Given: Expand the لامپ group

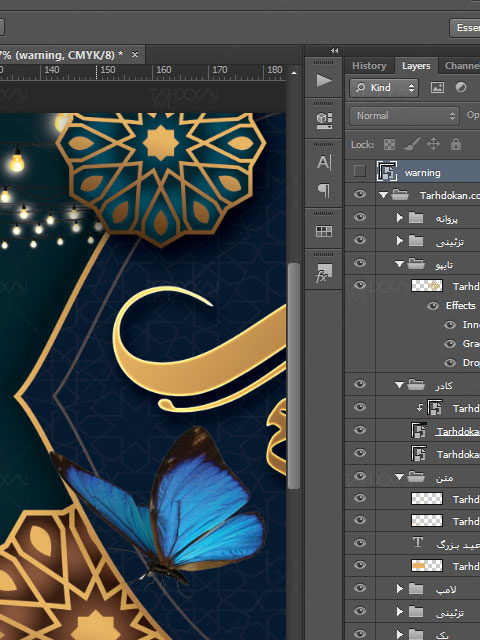Looking at the screenshot, I should pos(400,589).
